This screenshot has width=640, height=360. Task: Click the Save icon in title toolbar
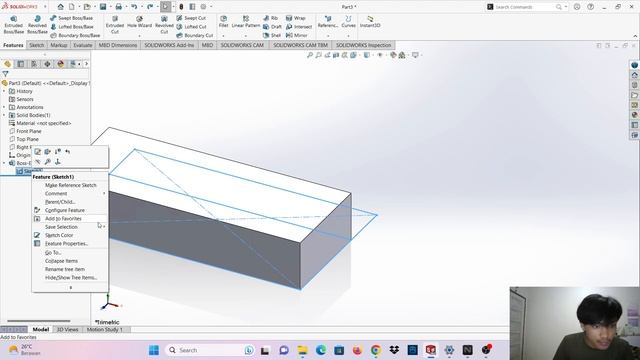103,7
